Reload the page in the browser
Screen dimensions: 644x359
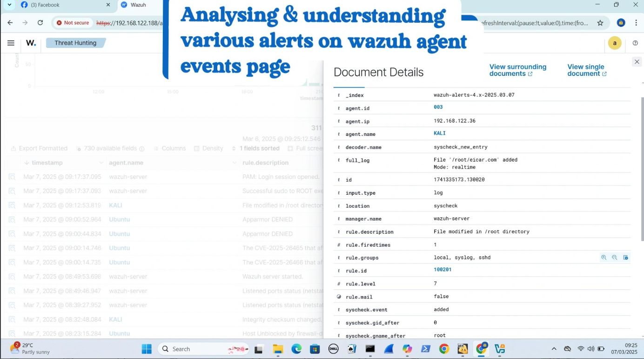40,23
